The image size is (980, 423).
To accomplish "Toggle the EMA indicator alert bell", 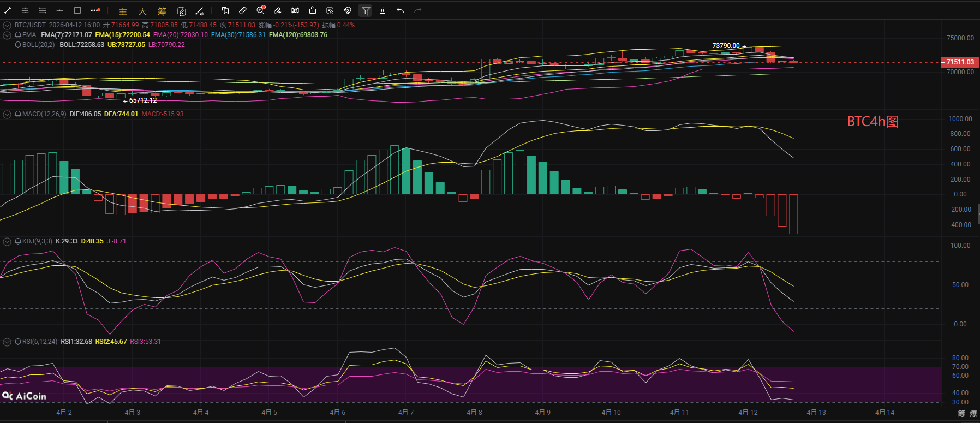I will (x=18, y=35).
